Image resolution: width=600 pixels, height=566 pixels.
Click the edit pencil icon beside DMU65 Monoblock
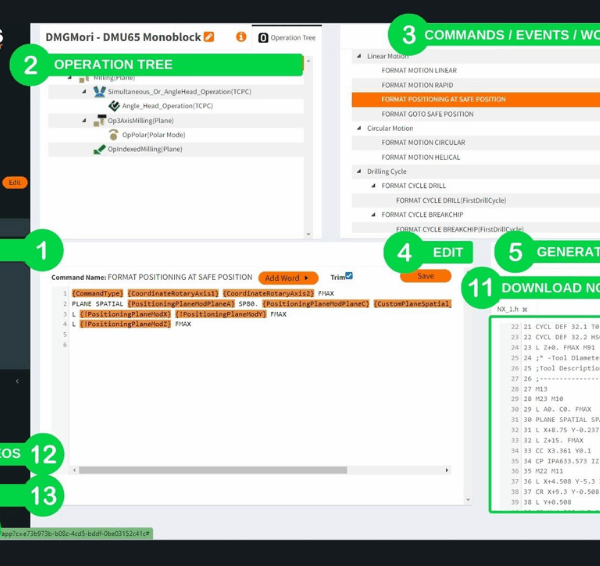pyautogui.click(x=209, y=37)
